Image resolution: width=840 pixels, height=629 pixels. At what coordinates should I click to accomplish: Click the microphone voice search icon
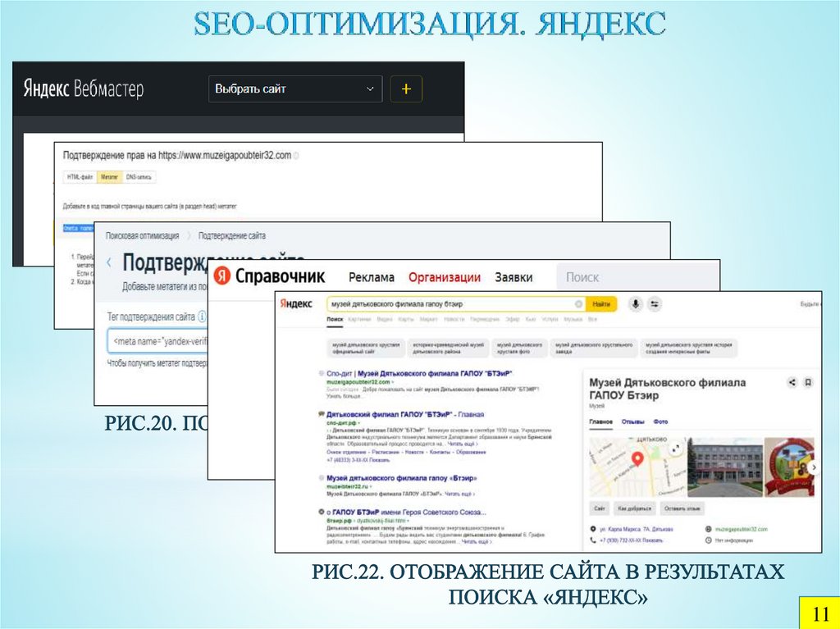tap(636, 303)
